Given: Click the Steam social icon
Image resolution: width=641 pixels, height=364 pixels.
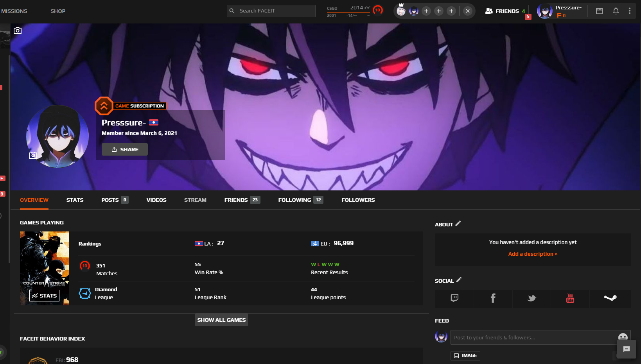Looking at the screenshot, I should 610,298.
